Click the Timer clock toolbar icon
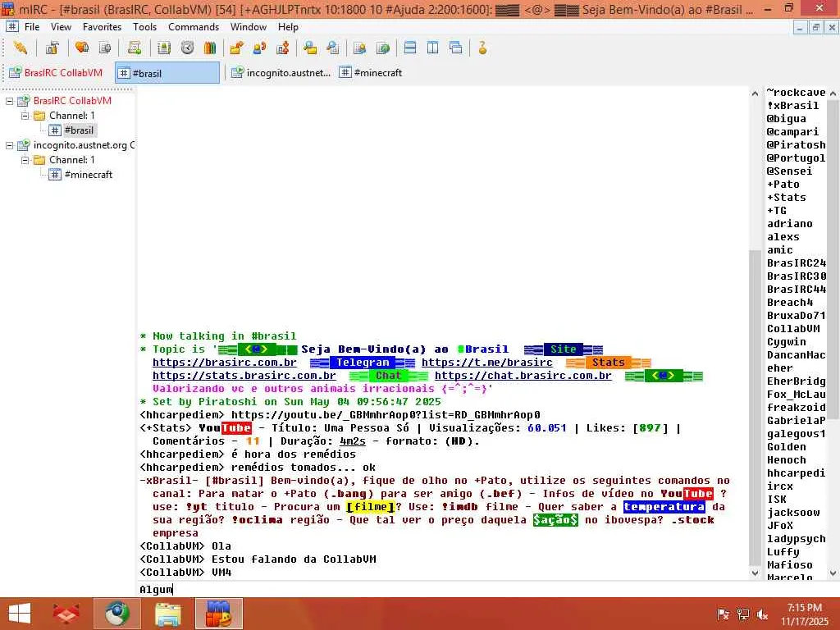This screenshot has height=630, width=840. pyautogui.click(x=187, y=48)
